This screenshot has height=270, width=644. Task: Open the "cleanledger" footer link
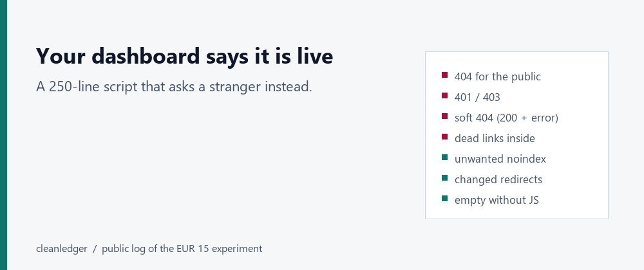(x=62, y=249)
